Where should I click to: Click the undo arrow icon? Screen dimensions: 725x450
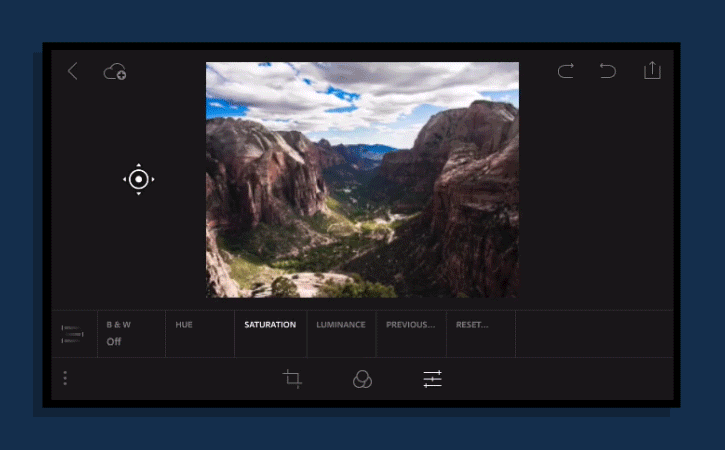607,71
